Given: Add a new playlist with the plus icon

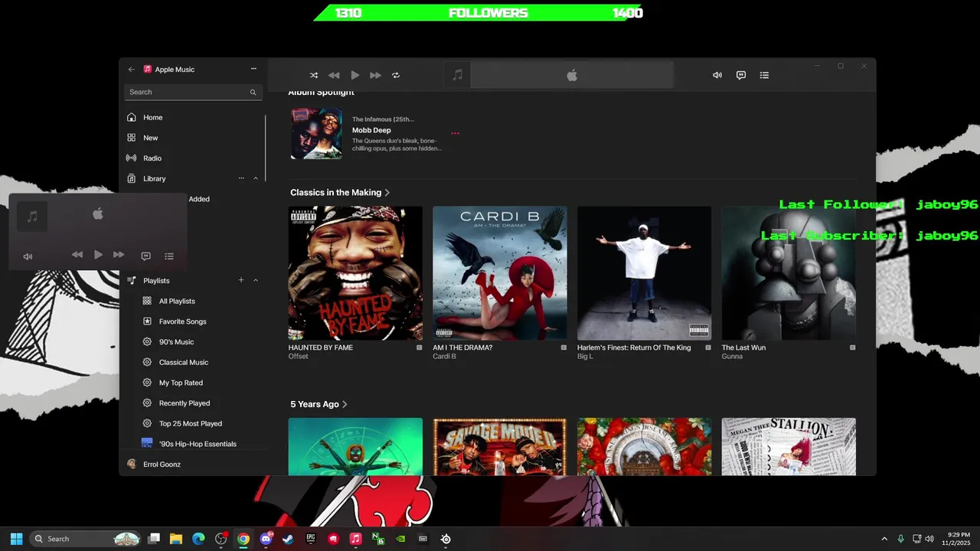Looking at the screenshot, I should (x=241, y=280).
